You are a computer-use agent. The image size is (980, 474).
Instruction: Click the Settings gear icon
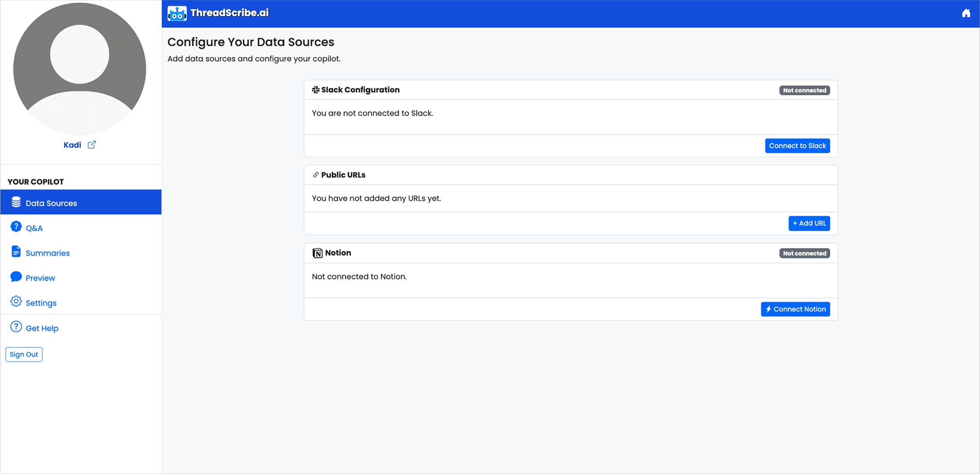[x=16, y=302]
